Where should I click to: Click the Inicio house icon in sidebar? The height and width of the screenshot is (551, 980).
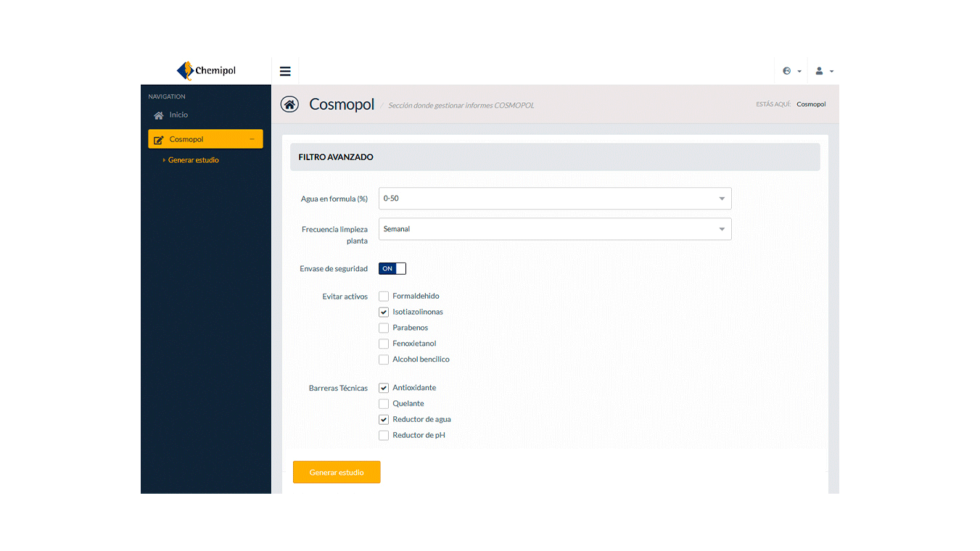click(x=159, y=115)
